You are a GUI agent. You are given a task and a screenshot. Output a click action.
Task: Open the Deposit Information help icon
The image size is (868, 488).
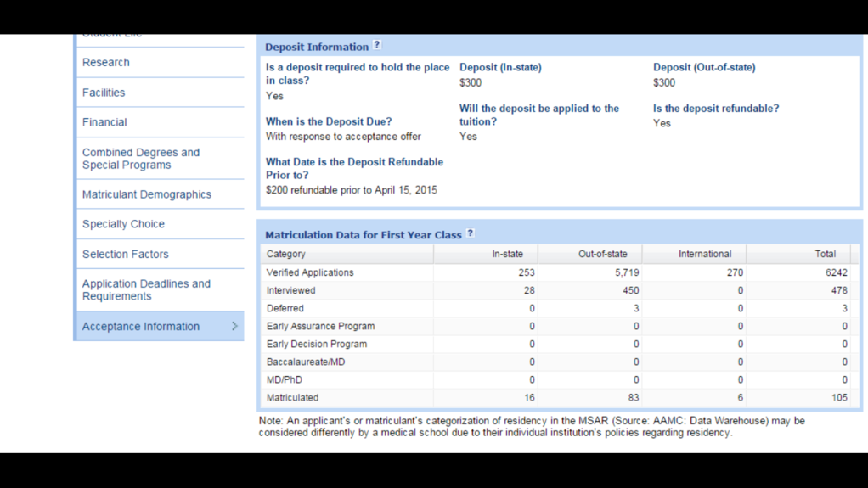tap(377, 45)
